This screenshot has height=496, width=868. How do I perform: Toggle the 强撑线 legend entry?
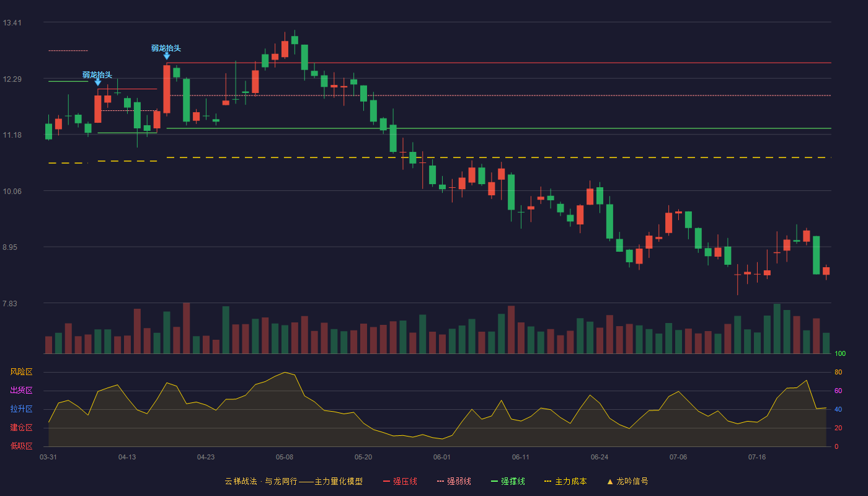508,481
